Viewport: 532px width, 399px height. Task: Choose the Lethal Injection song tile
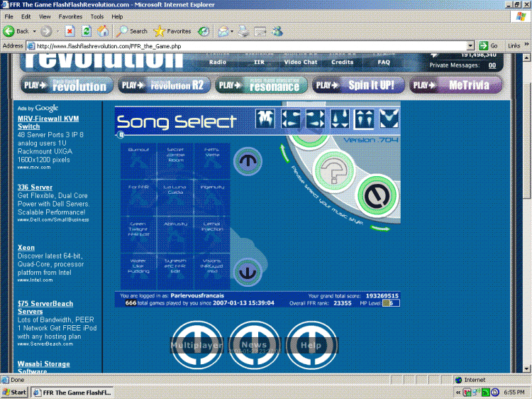coord(212,234)
